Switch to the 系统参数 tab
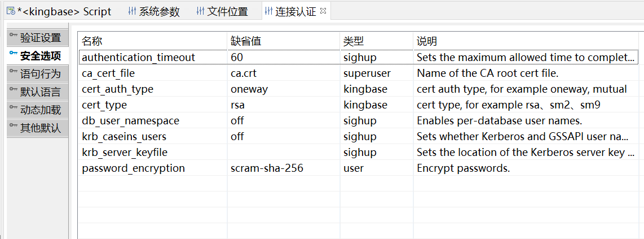 point(159,12)
